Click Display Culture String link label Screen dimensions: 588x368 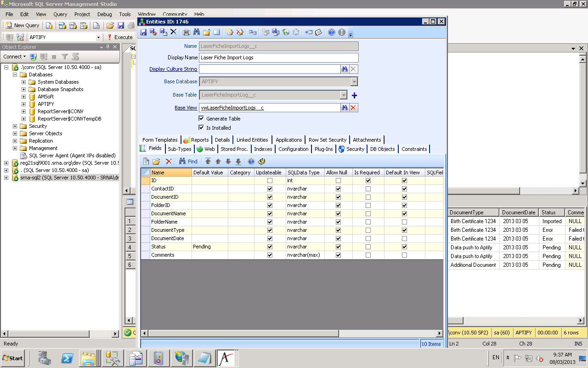pyautogui.click(x=173, y=69)
